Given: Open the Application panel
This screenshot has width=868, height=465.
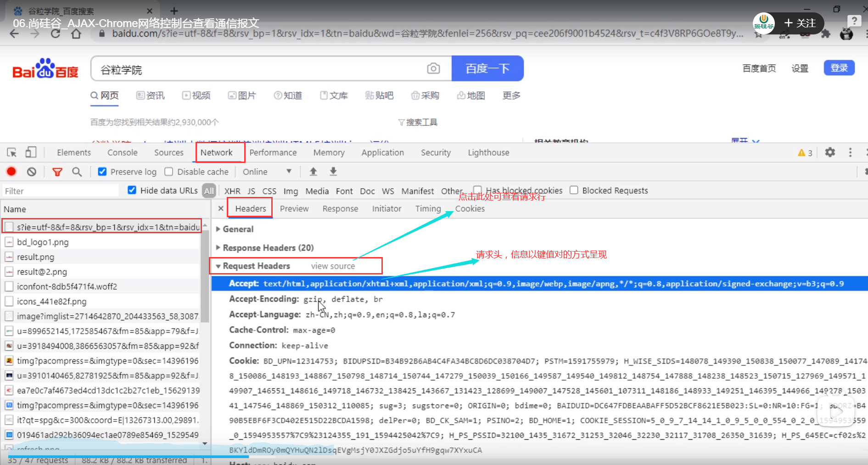Looking at the screenshot, I should tap(383, 152).
